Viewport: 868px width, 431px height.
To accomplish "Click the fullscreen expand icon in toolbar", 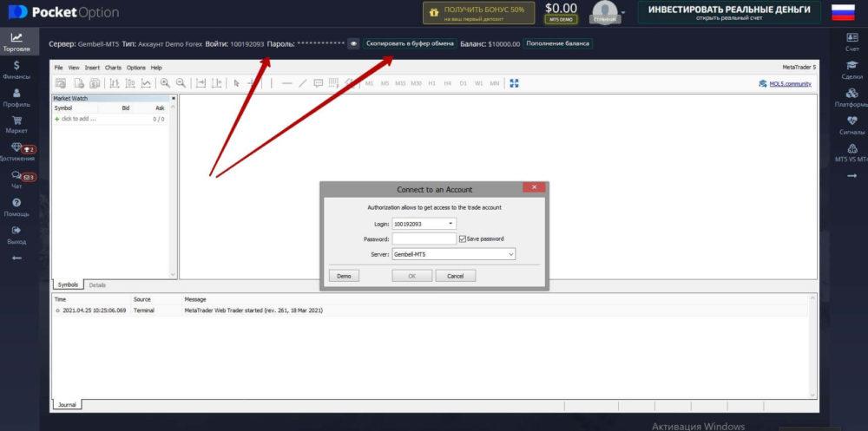I will 514,83.
